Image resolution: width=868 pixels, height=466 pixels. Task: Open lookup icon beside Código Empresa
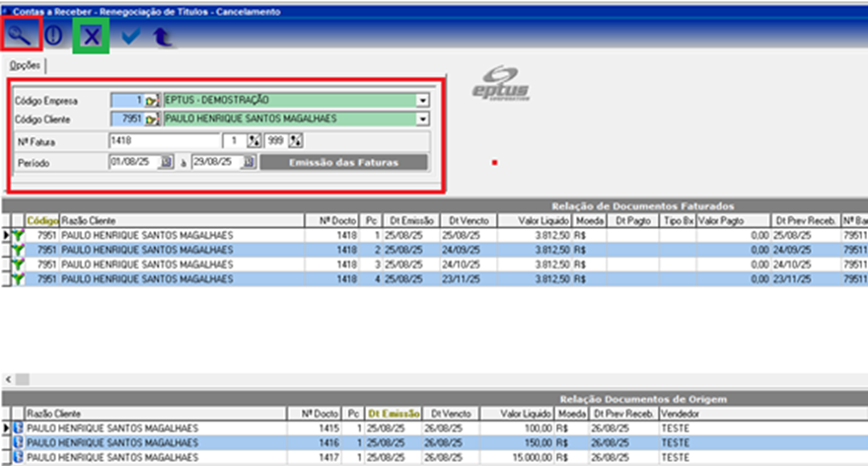coord(152,101)
